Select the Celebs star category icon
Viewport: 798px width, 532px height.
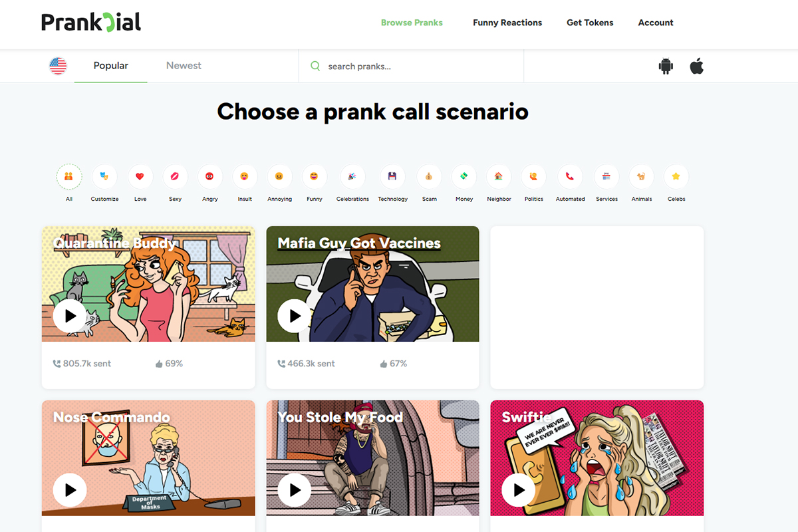click(676, 177)
